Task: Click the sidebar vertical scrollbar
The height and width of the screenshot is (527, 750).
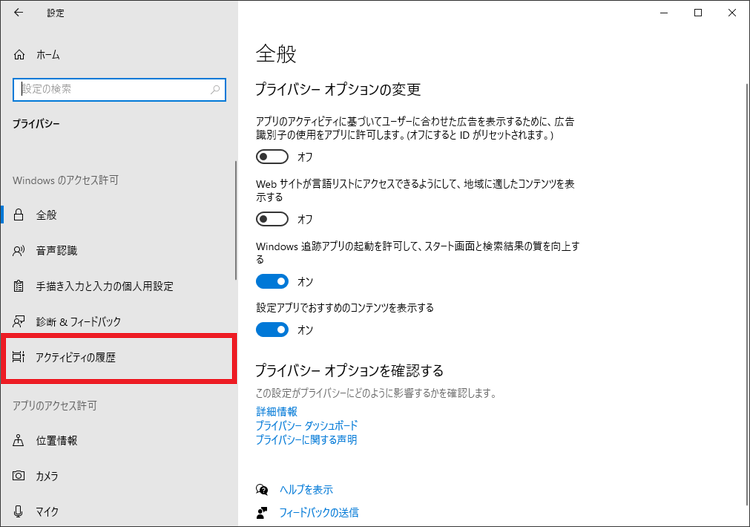Action: pyautogui.click(x=236, y=220)
